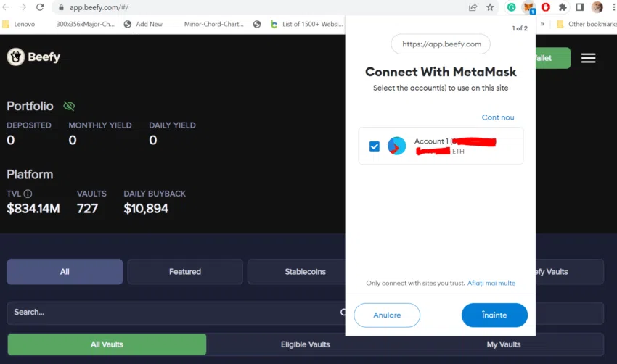617x364 pixels.
Task: Click the Înainte button
Action: coord(494,315)
